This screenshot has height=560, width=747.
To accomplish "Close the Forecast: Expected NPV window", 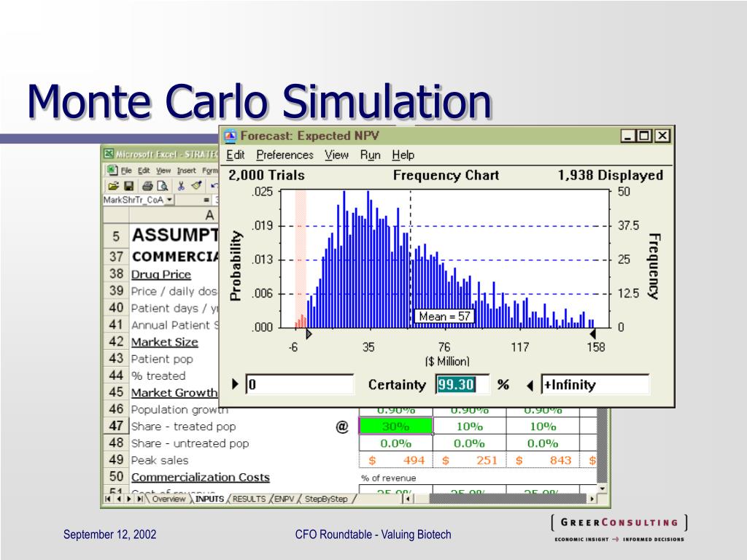I will click(x=662, y=136).
